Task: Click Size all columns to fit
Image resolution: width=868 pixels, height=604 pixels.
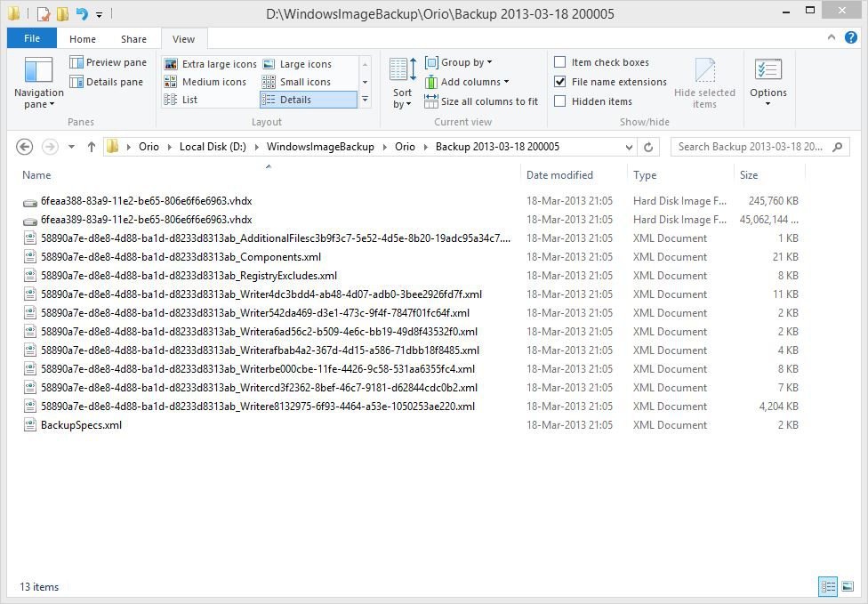Action: pos(481,101)
